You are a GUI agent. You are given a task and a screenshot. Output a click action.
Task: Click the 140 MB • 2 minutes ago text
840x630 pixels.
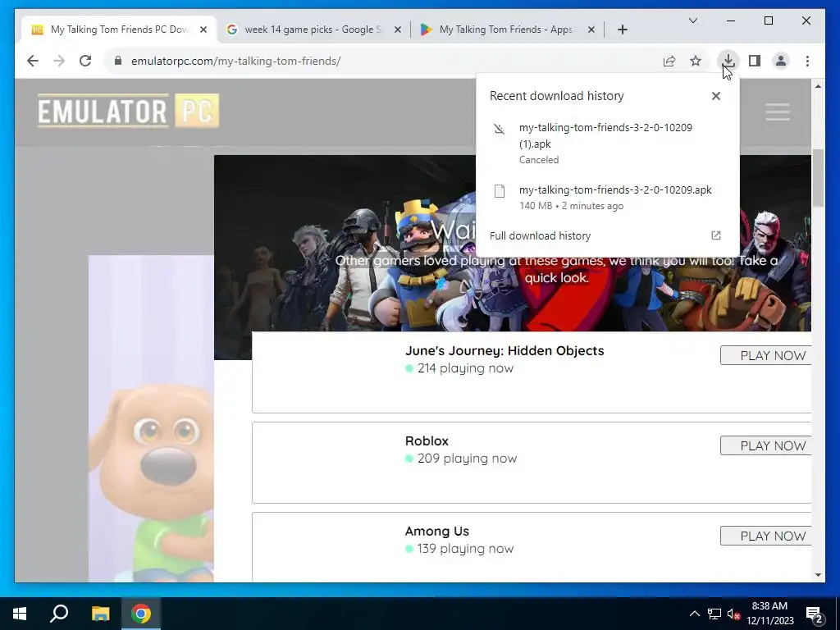pos(571,206)
